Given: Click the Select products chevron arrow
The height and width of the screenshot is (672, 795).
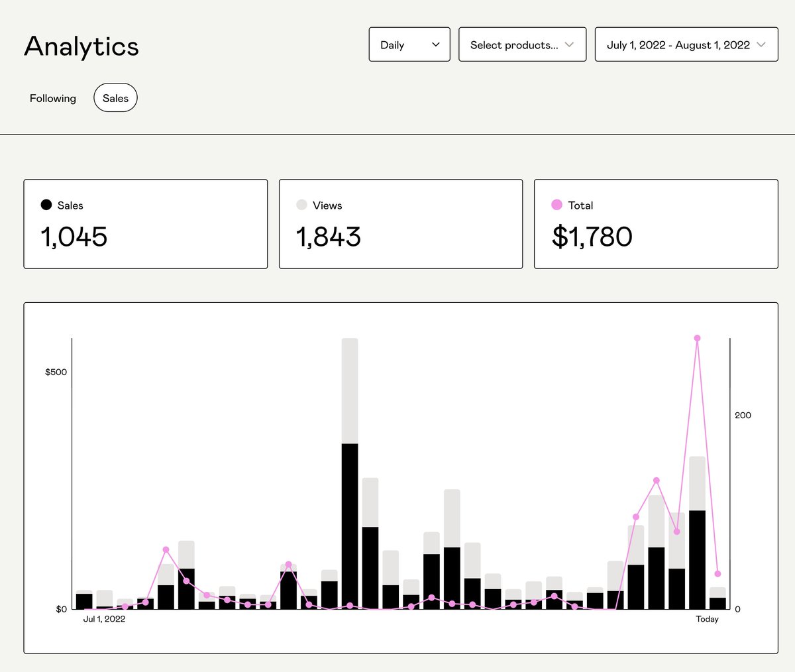Looking at the screenshot, I should tap(569, 45).
